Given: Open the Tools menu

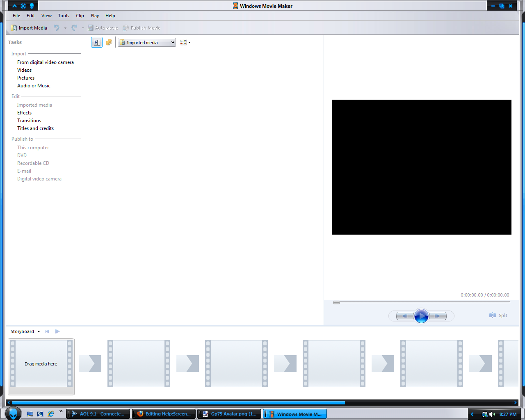Looking at the screenshot, I should pos(64,16).
